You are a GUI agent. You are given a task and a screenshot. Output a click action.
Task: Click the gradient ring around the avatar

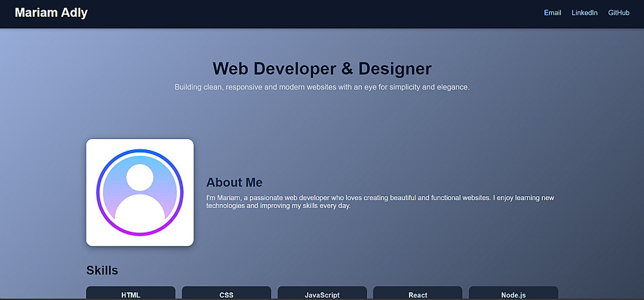click(140, 151)
